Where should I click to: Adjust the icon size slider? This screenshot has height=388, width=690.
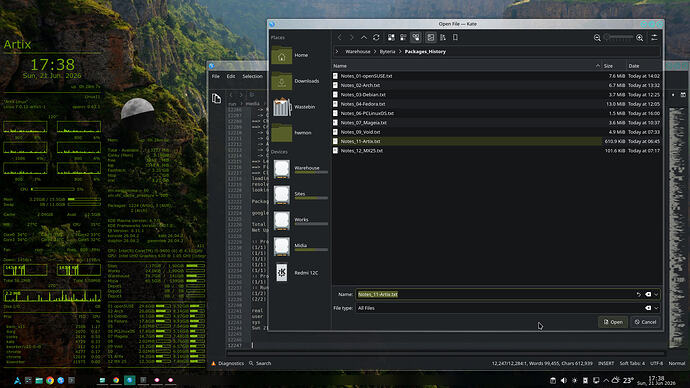pos(618,38)
